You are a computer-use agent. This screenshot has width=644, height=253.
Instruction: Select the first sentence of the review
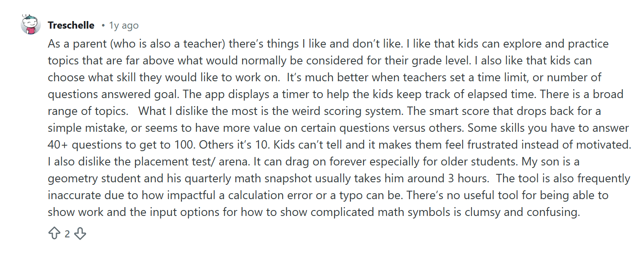190,43
